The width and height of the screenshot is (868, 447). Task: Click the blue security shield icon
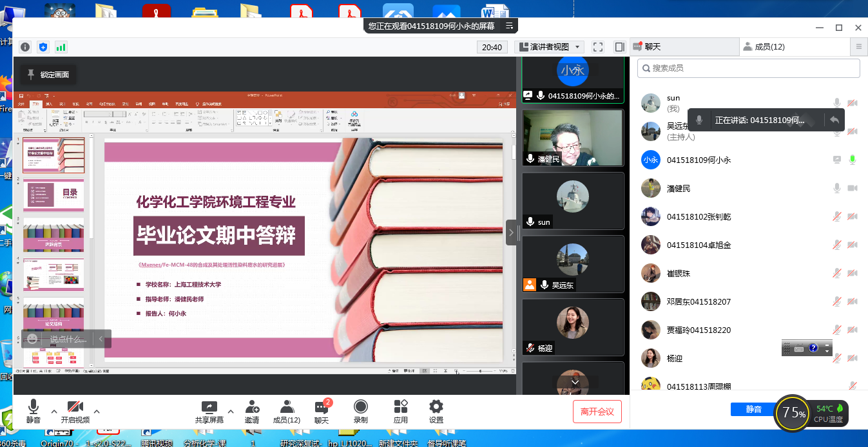43,47
